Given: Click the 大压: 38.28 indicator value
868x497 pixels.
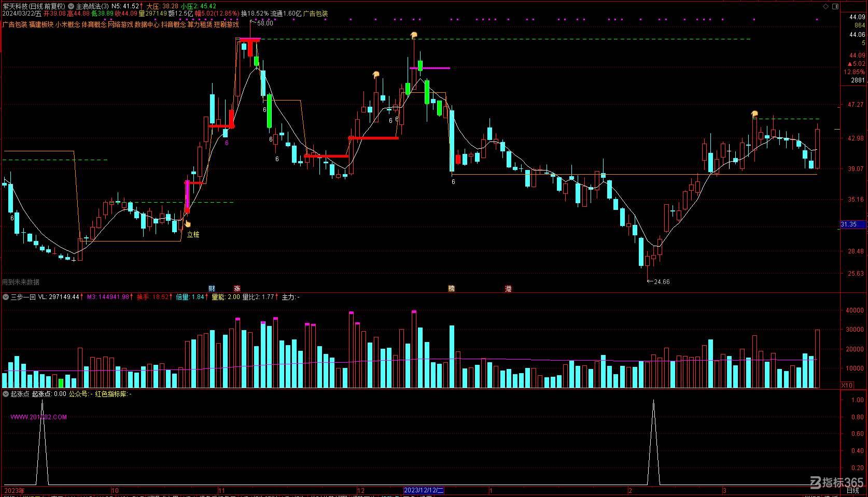Looking at the screenshot, I should (x=162, y=6).
